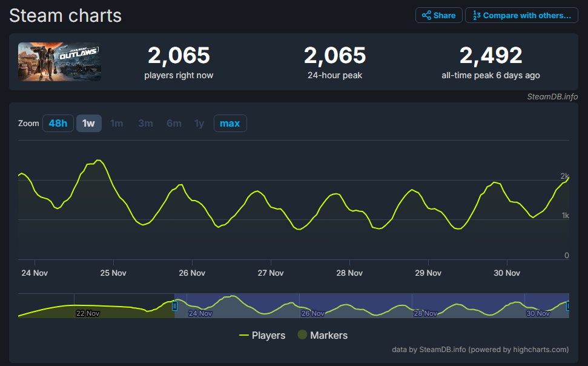This screenshot has width=588, height=366.
Task: Choose the 1m zoom option
Action: 117,123
